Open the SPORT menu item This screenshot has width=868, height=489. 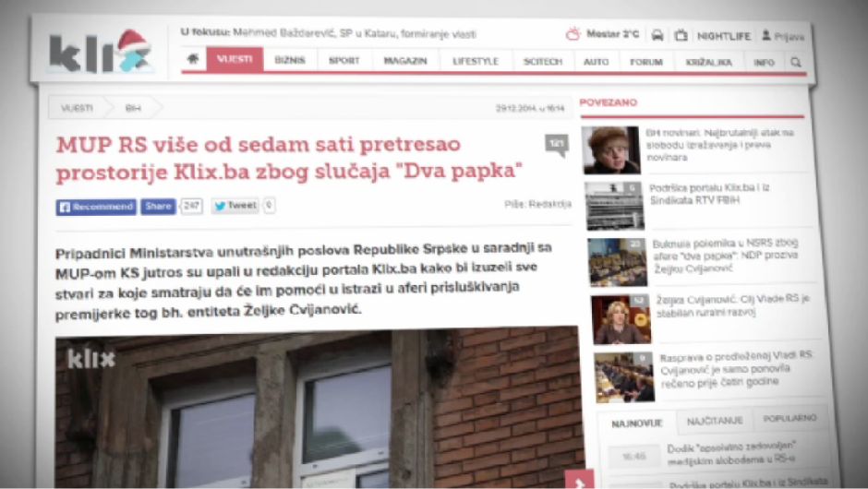pos(344,60)
